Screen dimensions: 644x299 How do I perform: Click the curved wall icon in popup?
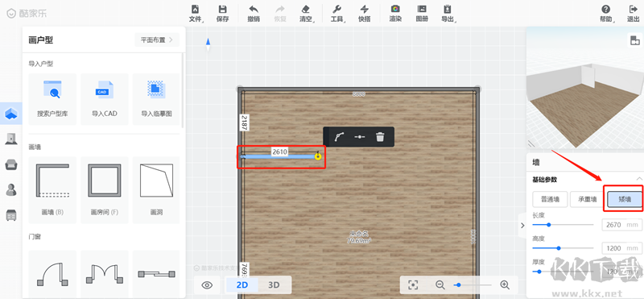339,137
